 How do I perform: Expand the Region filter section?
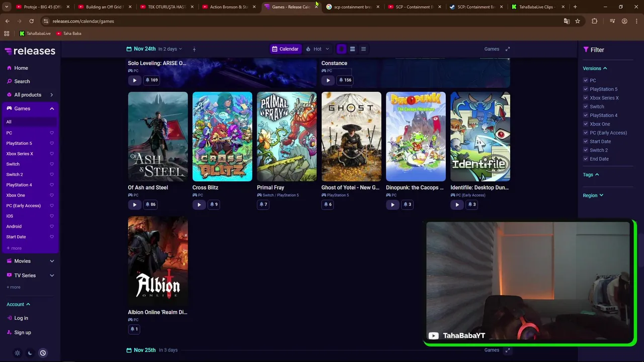pyautogui.click(x=593, y=196)
